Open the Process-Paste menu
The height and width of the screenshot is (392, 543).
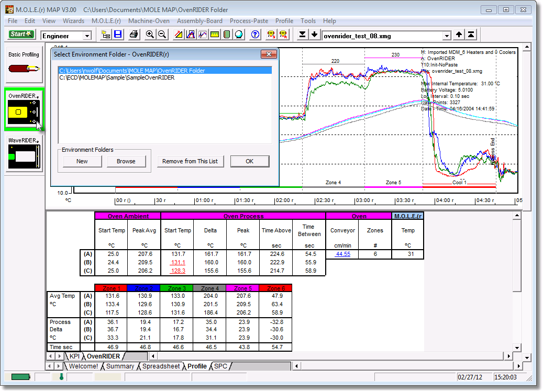point(249,21)
